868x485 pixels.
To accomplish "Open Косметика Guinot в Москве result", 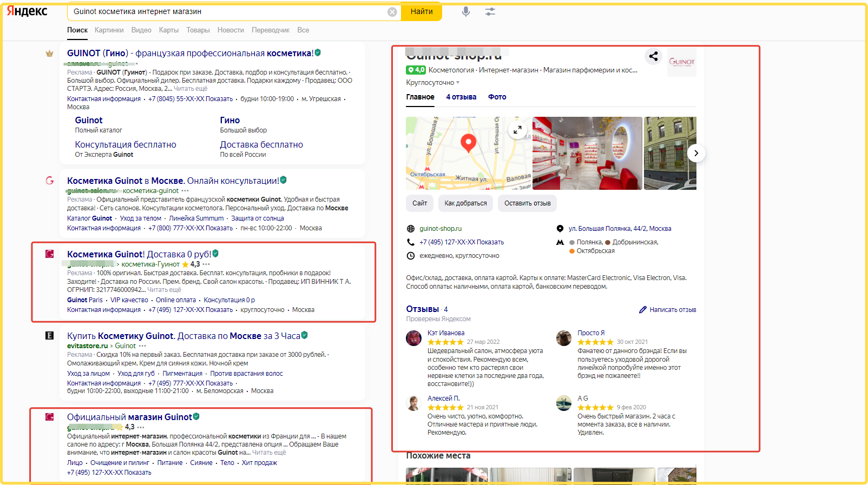I will click(x=173, y=181).
